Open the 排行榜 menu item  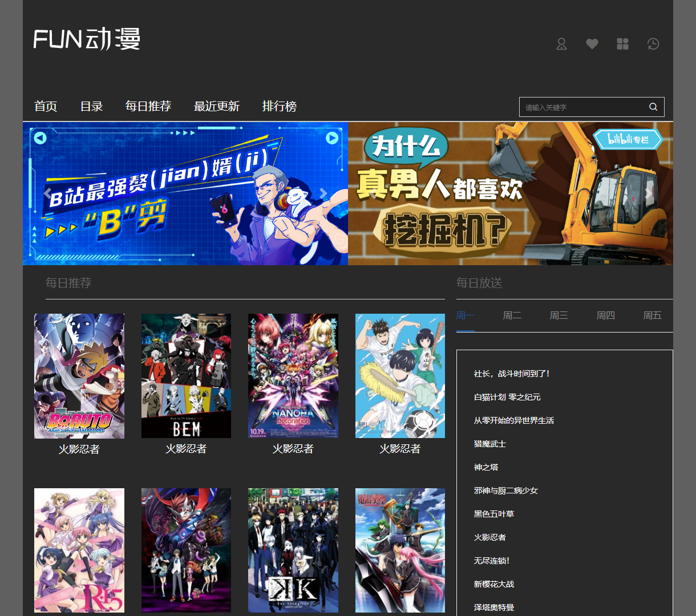click(279, 107)
